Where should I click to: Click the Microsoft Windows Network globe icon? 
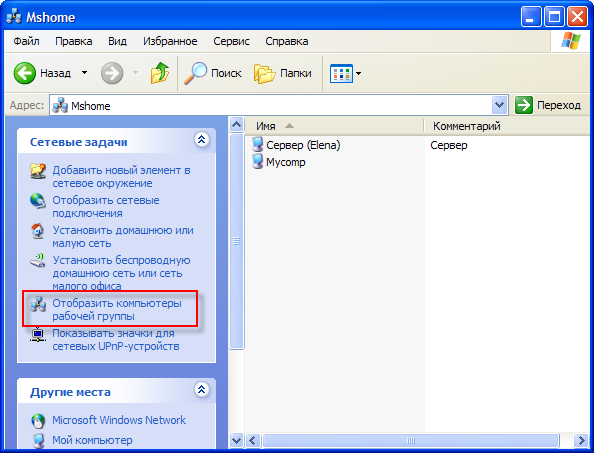[x=38, y=420]
